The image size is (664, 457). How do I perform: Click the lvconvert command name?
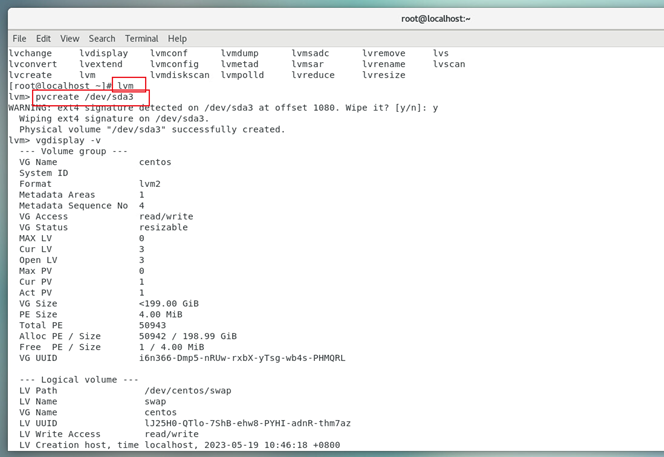33,64
